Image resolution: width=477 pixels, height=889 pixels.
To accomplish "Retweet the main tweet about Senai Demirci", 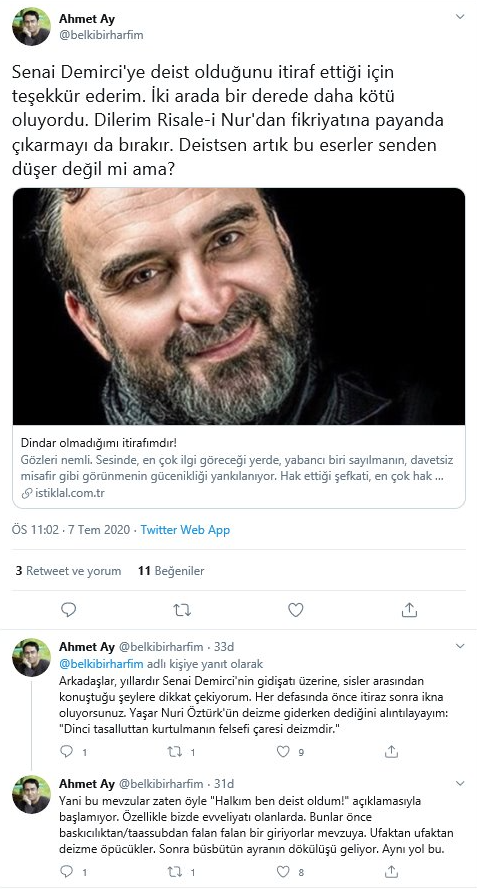I will (182, 609).
